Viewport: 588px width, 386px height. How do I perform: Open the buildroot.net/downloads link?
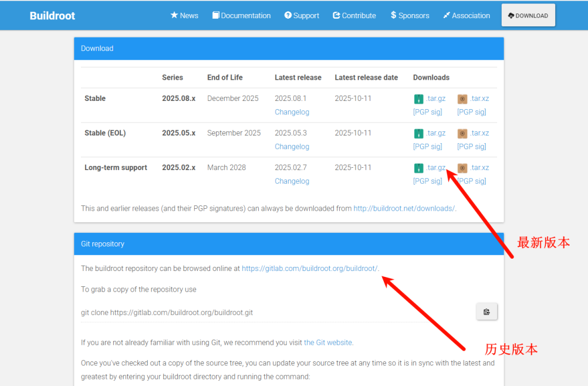click(404, 208)
